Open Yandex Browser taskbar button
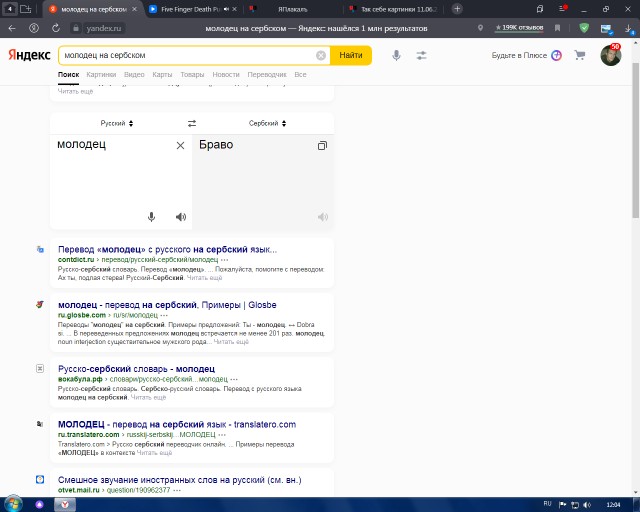 click(65, 505)
